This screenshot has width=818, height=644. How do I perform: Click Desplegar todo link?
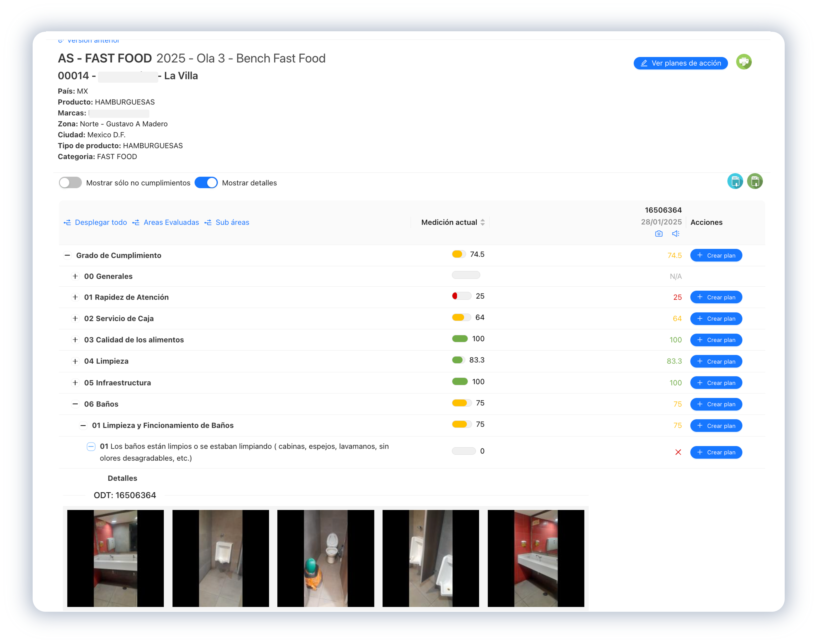95,222
